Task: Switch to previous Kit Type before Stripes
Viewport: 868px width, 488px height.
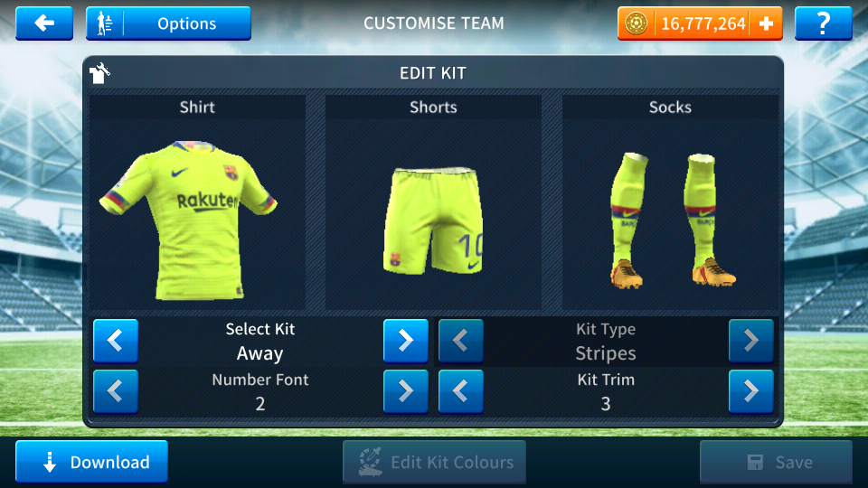Action: coord(460,341)
